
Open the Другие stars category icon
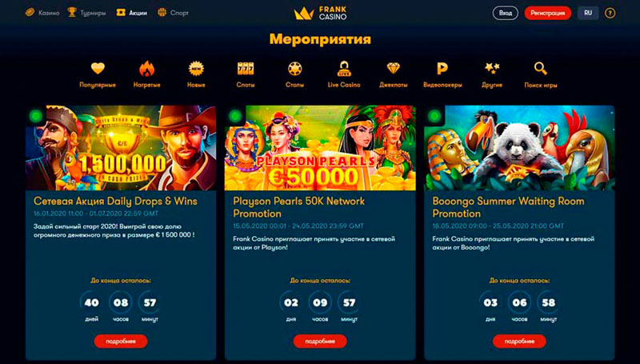(x=492, y=69)
